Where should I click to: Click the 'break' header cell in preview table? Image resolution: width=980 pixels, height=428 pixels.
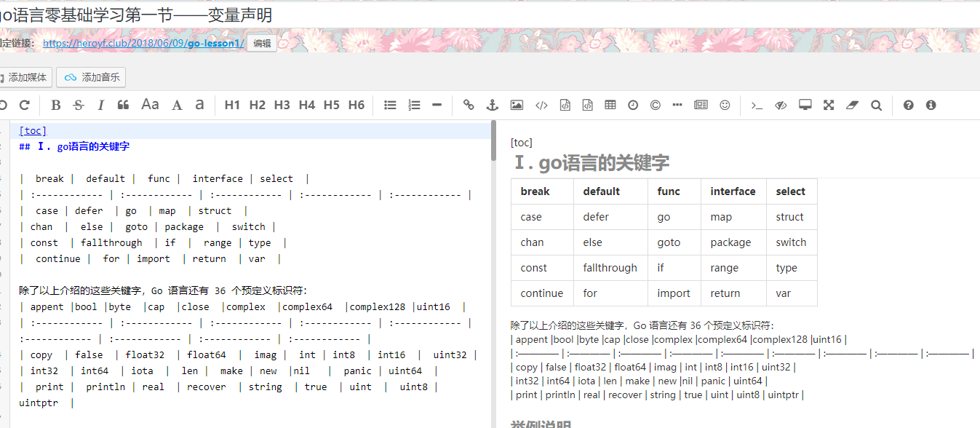(x=542, y=191)
